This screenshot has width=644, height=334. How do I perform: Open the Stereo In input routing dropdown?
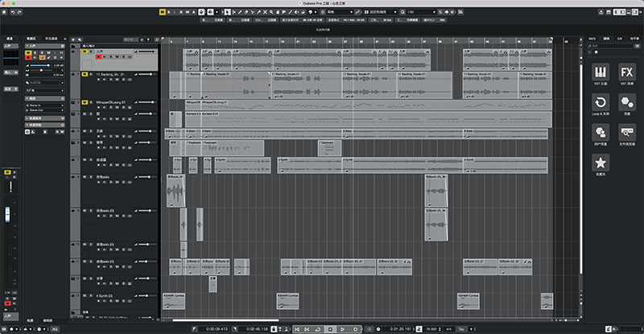pyautogui.click(x=45, y=105)
